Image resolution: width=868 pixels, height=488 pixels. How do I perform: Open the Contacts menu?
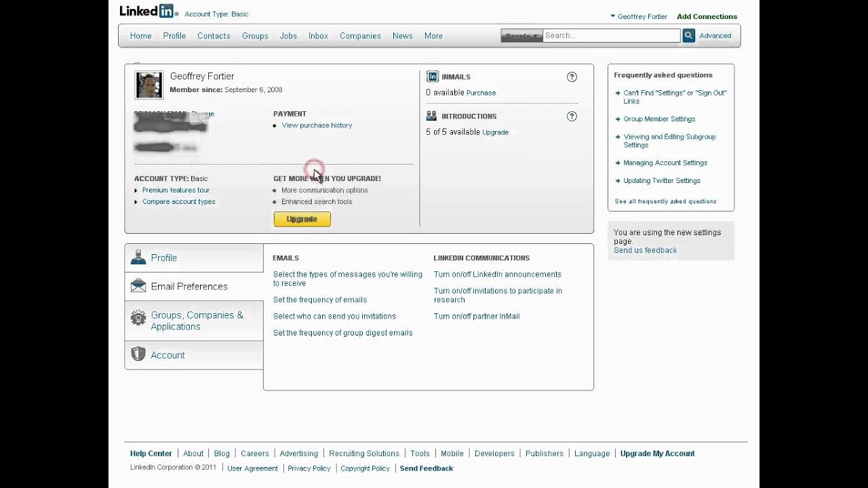click(x=214, y=36)
